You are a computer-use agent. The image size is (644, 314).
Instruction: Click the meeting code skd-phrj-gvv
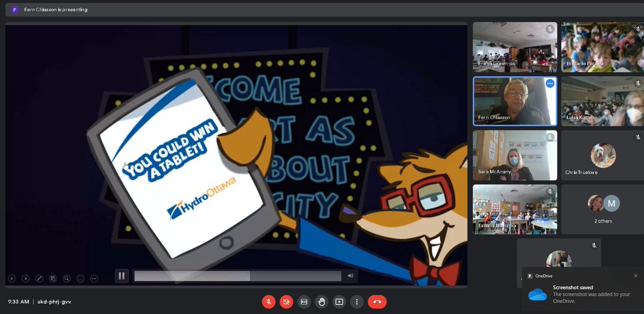pyautogui.click(x=54, y=302)
